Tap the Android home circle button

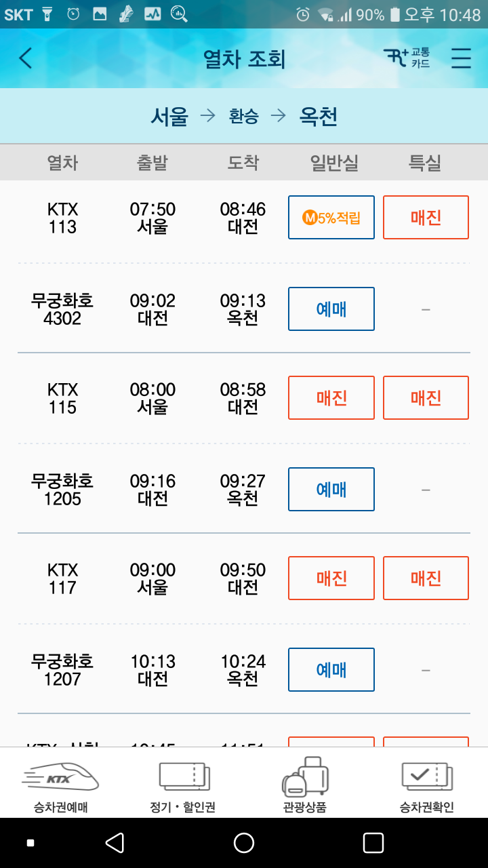244,843
